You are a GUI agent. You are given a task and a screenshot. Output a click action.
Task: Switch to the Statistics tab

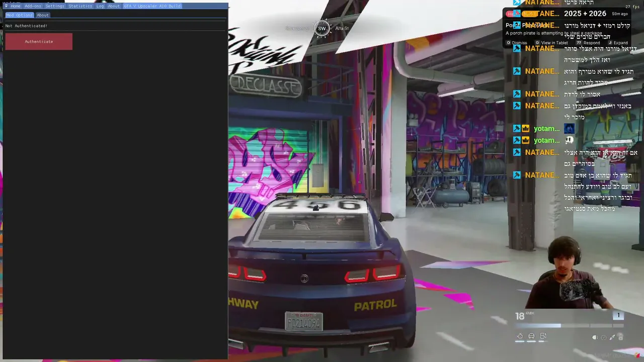point(80,6)
